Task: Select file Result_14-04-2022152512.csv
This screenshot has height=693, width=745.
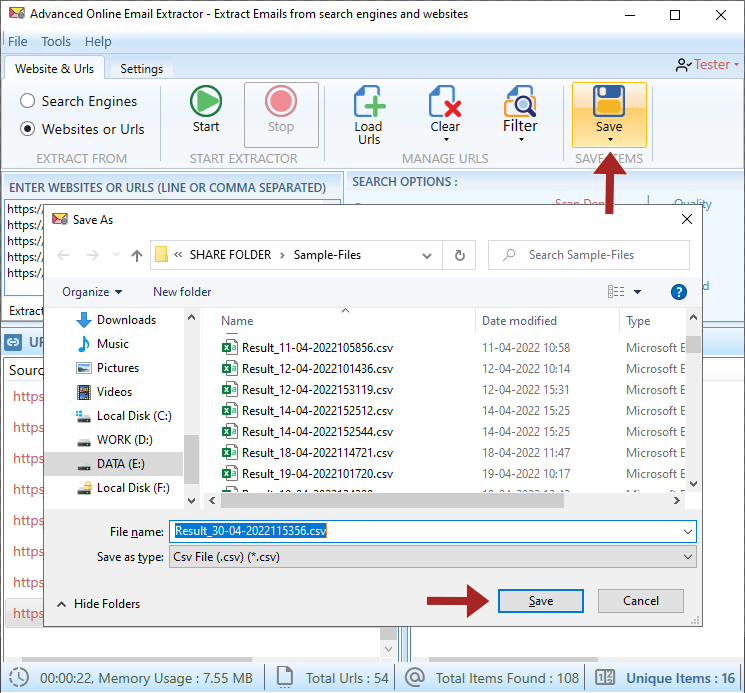Action: (x=307, y=410)
